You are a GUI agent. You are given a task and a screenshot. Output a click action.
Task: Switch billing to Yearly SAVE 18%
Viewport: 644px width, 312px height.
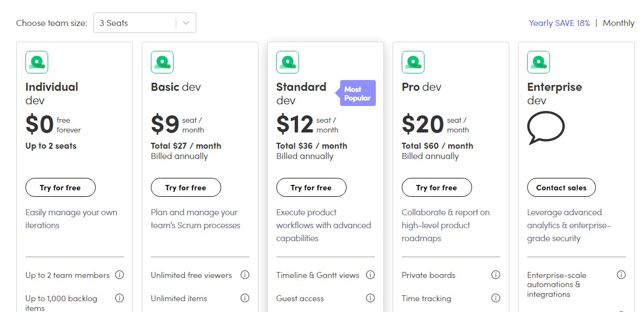click(x=559, y=23)
